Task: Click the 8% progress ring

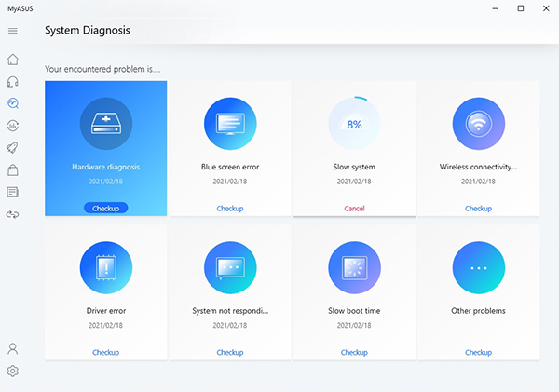Action: [x=354, y=124]
